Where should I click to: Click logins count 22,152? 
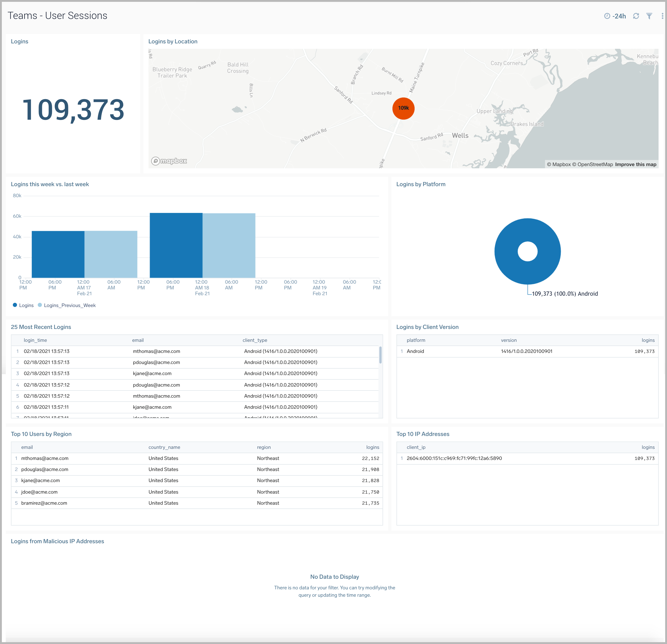370,458
